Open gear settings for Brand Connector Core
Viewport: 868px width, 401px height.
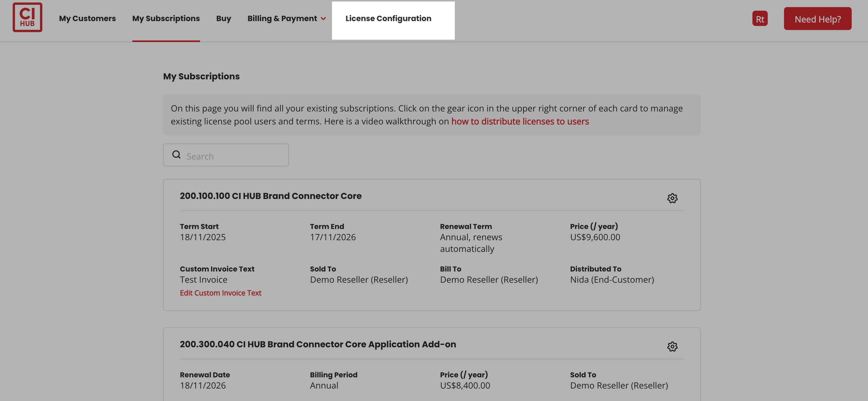[x=672, y=198]
